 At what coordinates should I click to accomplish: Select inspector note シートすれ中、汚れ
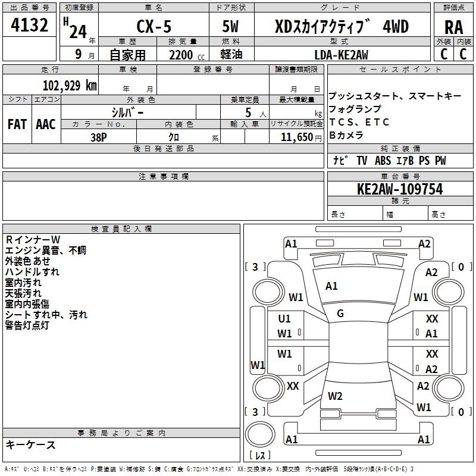click(x=46, y=315)
